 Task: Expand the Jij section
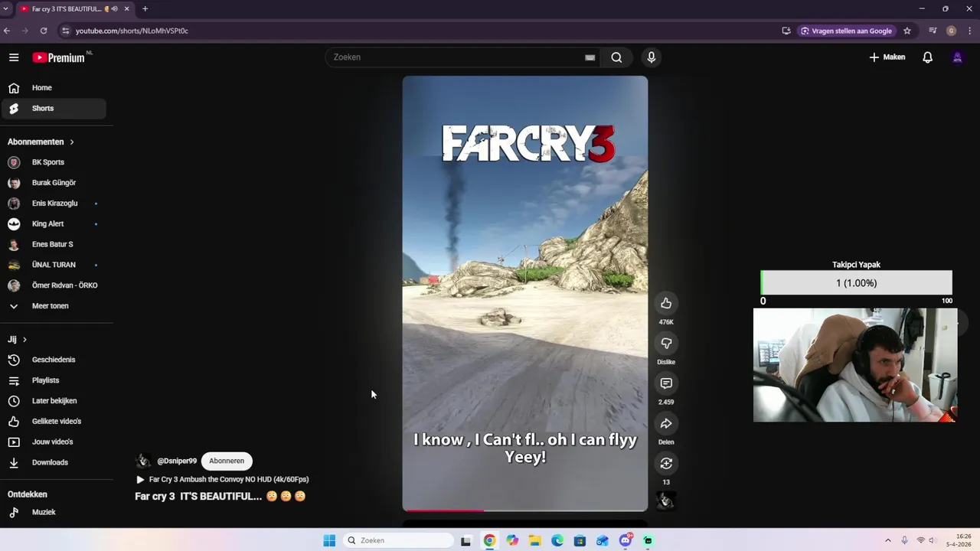[x=18, y=339]
